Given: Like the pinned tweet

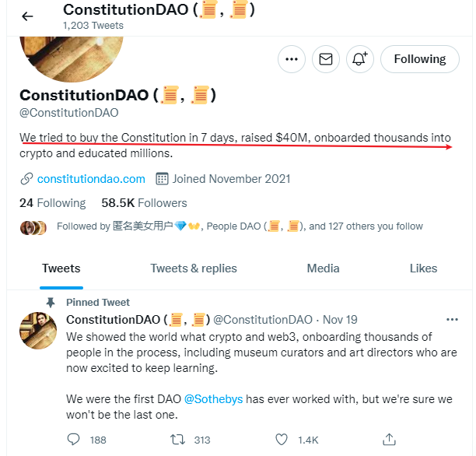Looking at the screenshot, I should pos(281,440).
